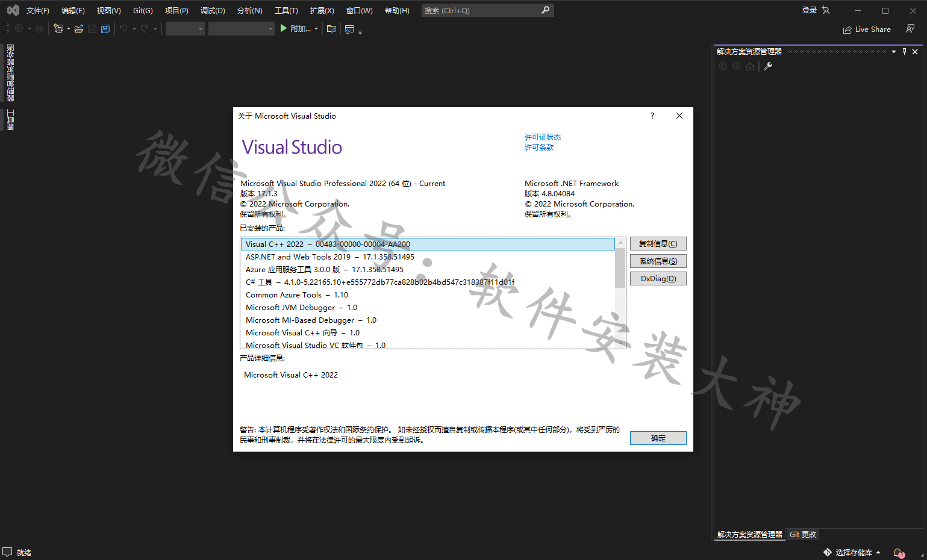The width and height of the screenshot is (927, 560).
Task: Click the search magnifier icon
Action: tap(545, 10)
